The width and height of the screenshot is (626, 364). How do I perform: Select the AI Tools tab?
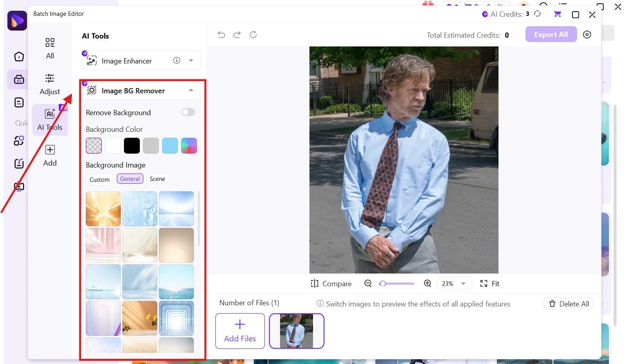pyautogui.click(x=50, y=120)
